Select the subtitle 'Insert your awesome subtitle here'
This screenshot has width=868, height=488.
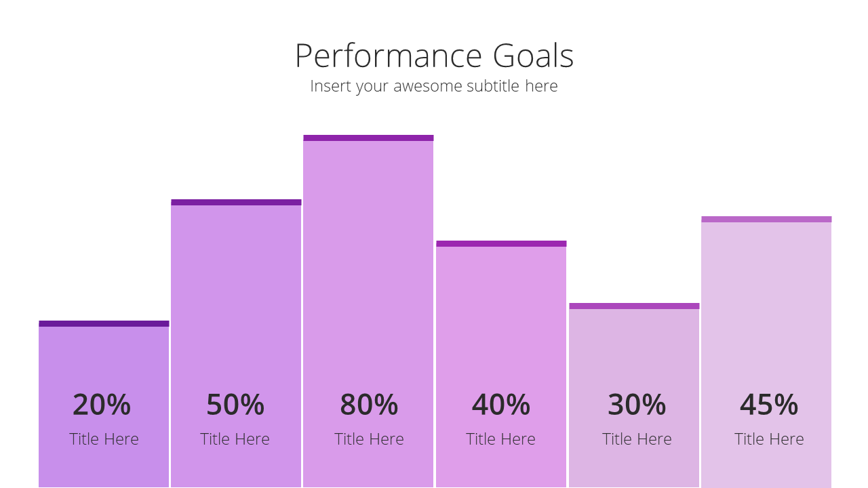[434, 86]
